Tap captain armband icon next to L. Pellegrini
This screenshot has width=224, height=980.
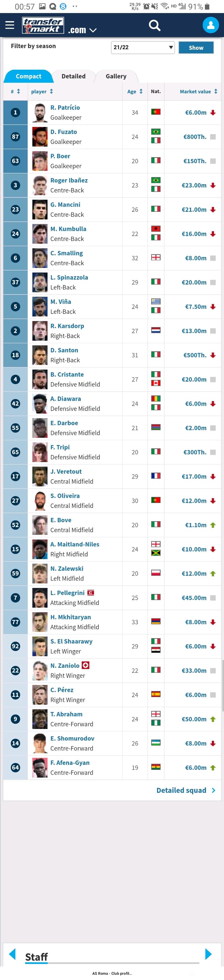tap(90, 592)
